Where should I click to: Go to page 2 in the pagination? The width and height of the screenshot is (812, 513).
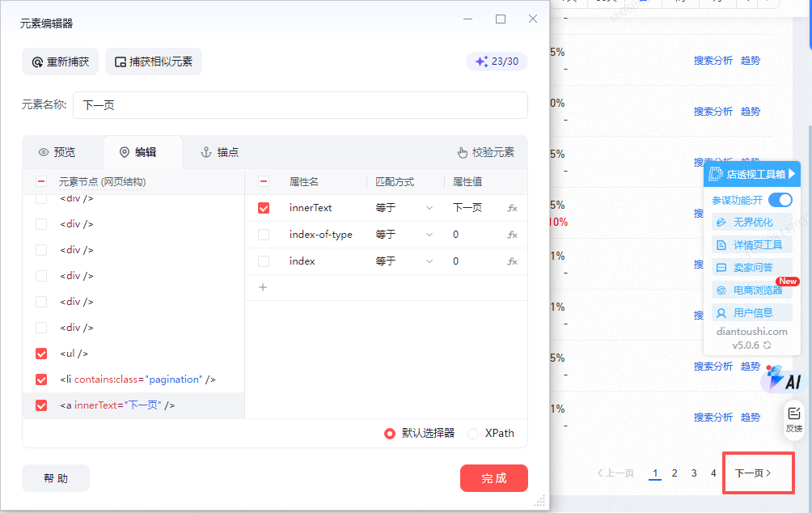coord(675,473)
